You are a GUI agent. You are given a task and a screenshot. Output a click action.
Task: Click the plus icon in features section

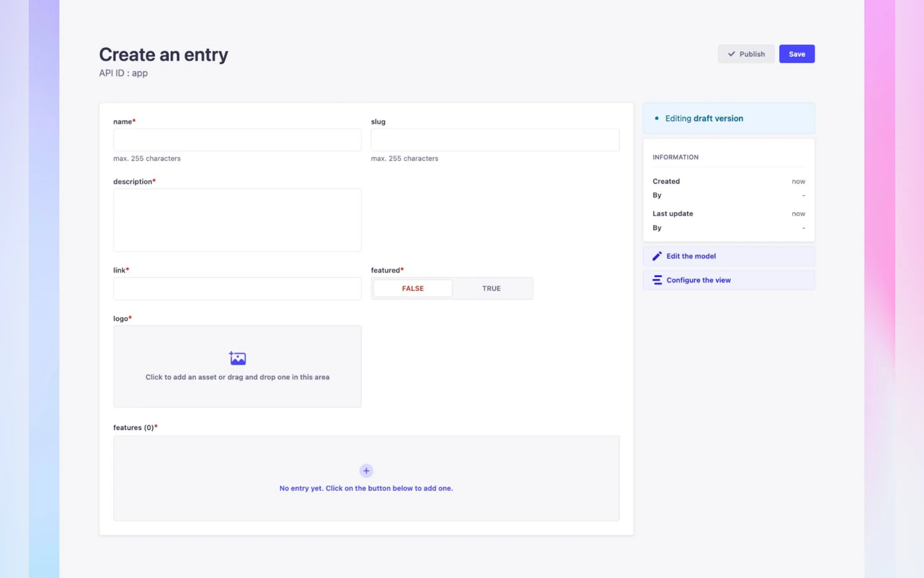(x=366, y=471)
